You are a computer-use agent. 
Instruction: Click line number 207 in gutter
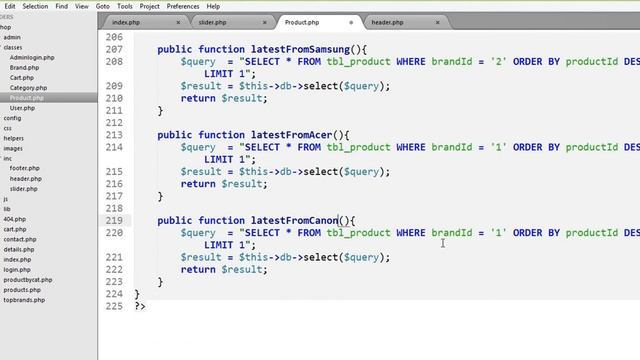click(114, 49)
